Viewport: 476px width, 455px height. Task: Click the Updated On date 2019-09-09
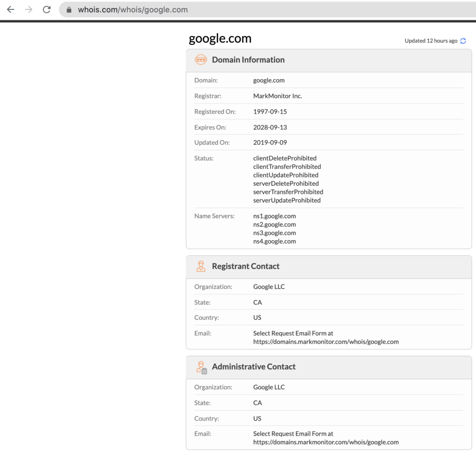pos(270,142)
